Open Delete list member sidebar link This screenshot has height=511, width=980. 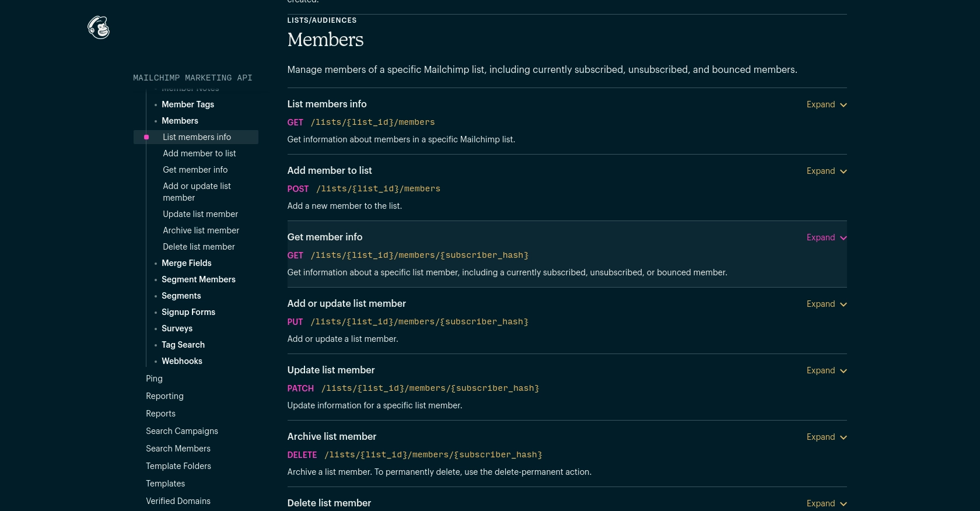click(199, 247)
